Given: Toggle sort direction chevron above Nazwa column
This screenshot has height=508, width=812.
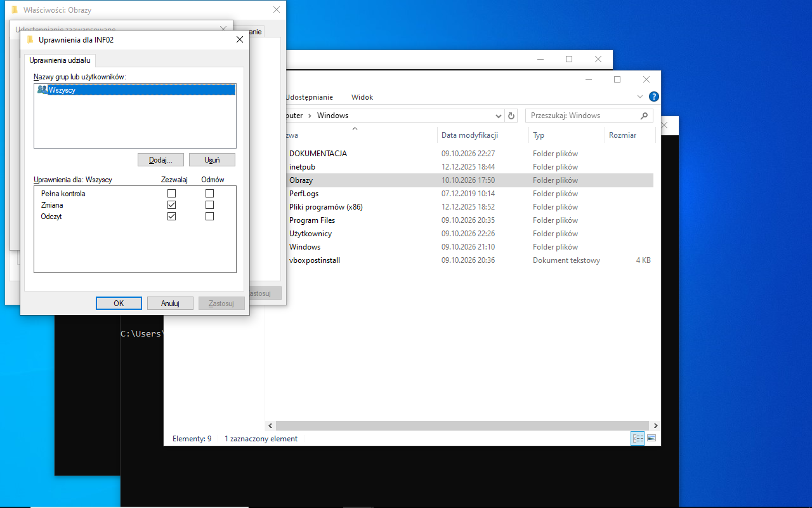Looking at the screenshot, I should coord(355,129).
